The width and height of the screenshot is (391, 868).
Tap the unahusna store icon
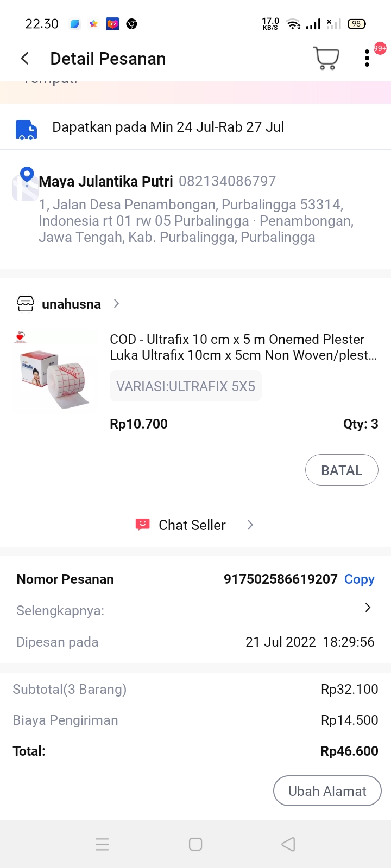coord(26,304)
